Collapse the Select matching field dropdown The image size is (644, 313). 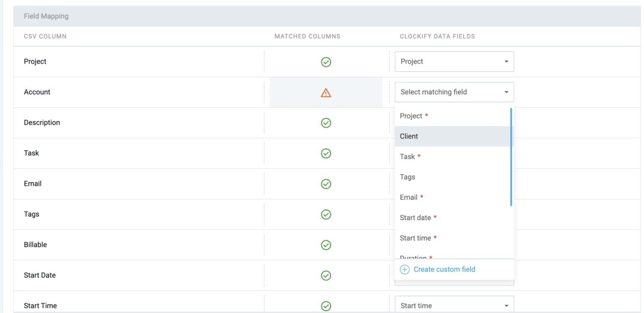pos(454,92)
